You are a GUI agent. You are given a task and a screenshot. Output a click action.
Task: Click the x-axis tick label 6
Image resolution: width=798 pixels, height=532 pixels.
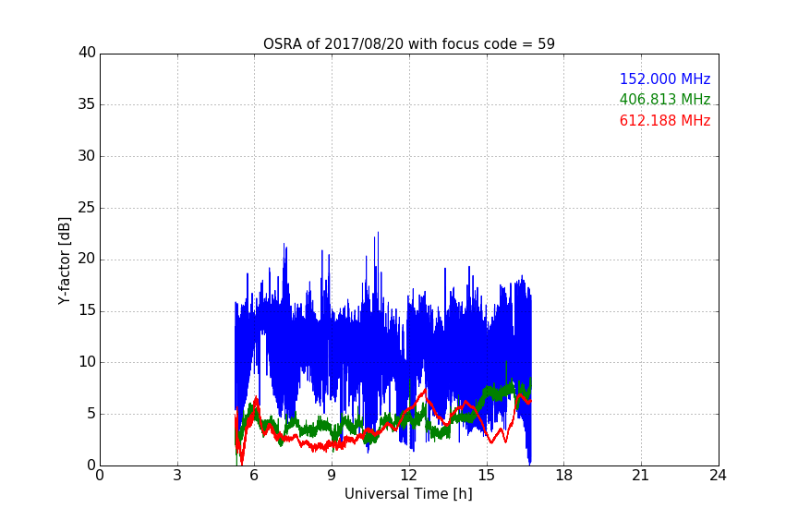tap(254, 476)
